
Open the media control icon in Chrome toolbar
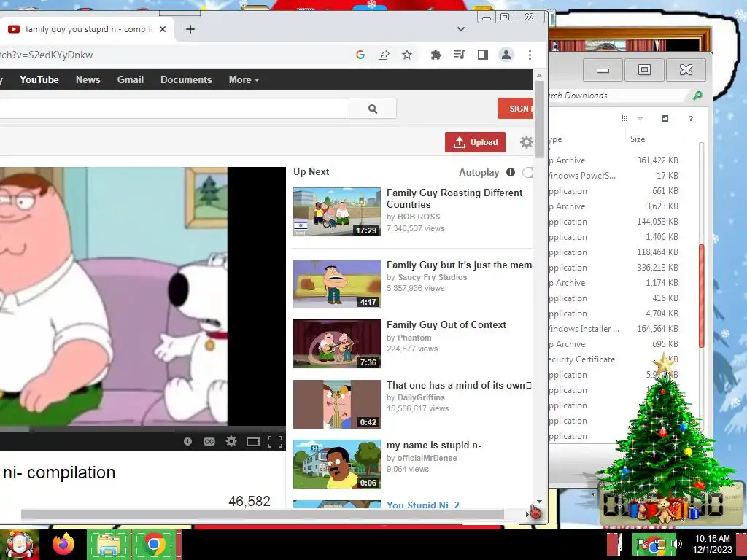point(460,55)
